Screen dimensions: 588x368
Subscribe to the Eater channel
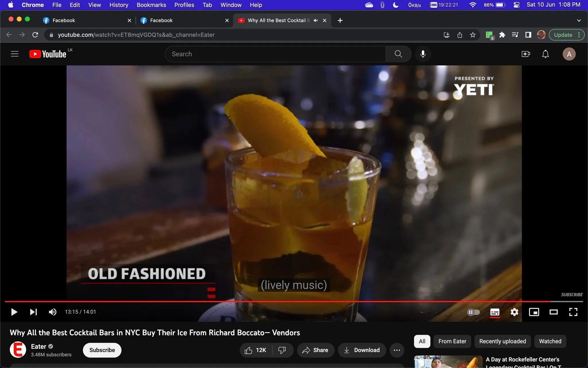click(102, 350)
